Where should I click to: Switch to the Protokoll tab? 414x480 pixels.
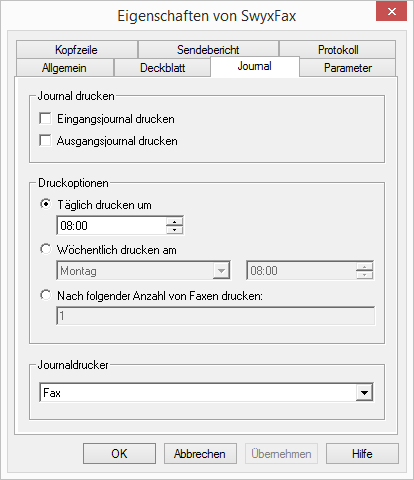pos(338,50)
